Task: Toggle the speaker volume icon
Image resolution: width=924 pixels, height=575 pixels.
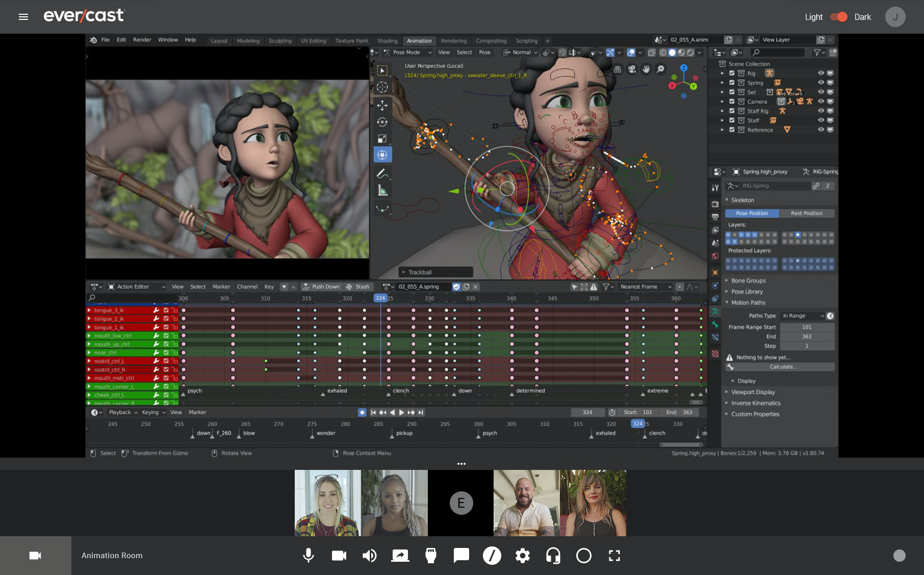Action: click(x=370, y=556)
